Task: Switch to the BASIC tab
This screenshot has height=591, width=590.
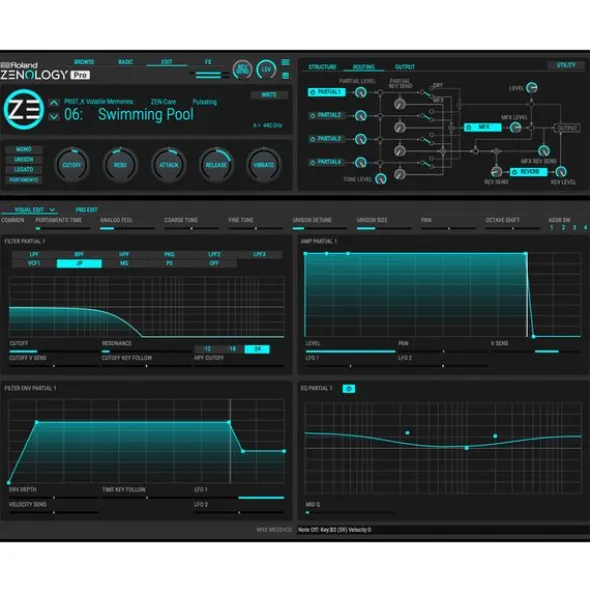Action: [126, 62]
